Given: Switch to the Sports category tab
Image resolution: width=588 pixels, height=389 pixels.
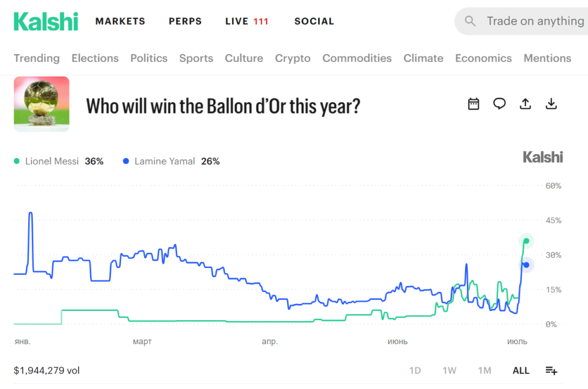Looking at the screenshot, I should tap(196, 58).
